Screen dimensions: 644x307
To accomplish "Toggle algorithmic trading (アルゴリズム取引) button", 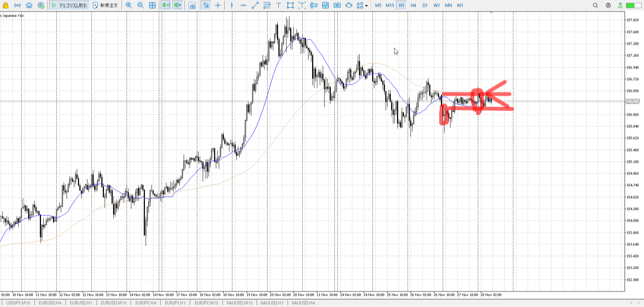I will pos(69,5).
